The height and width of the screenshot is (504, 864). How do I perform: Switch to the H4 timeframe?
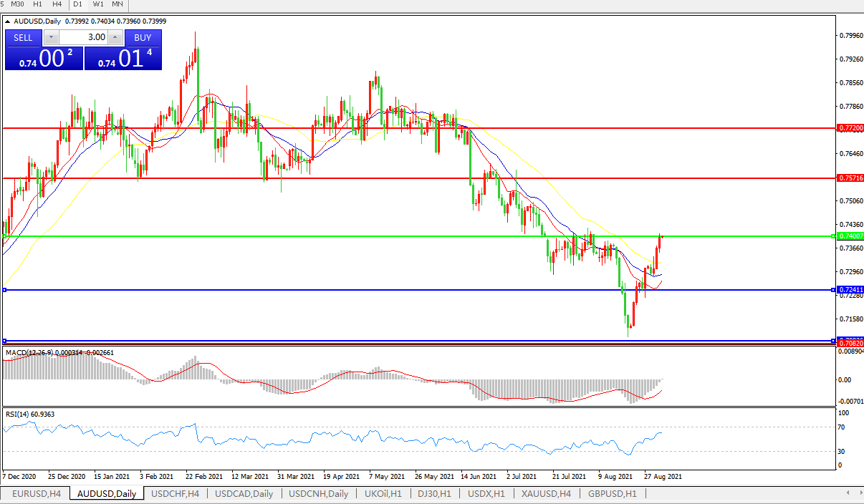pyautogui.click(x=57, y=4)
